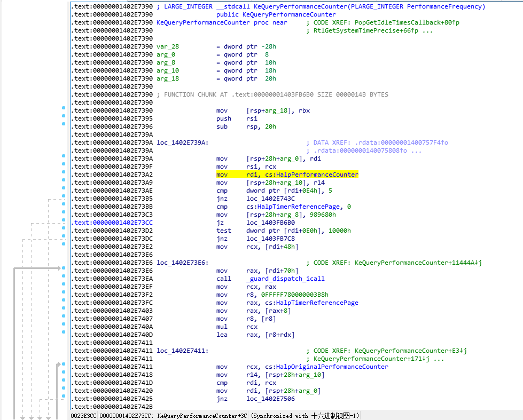Click the 'mul rcx' instruction

237,326
